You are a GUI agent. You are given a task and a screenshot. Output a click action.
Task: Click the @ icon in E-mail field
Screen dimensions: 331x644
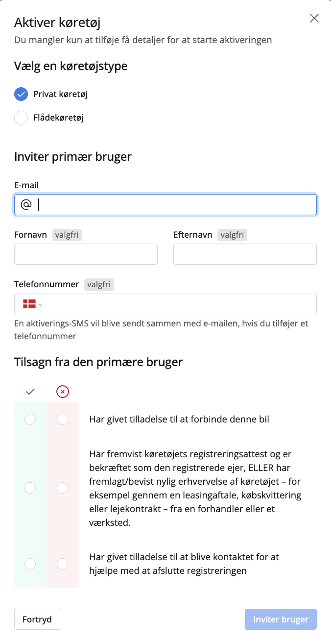(x=25, y=205)
